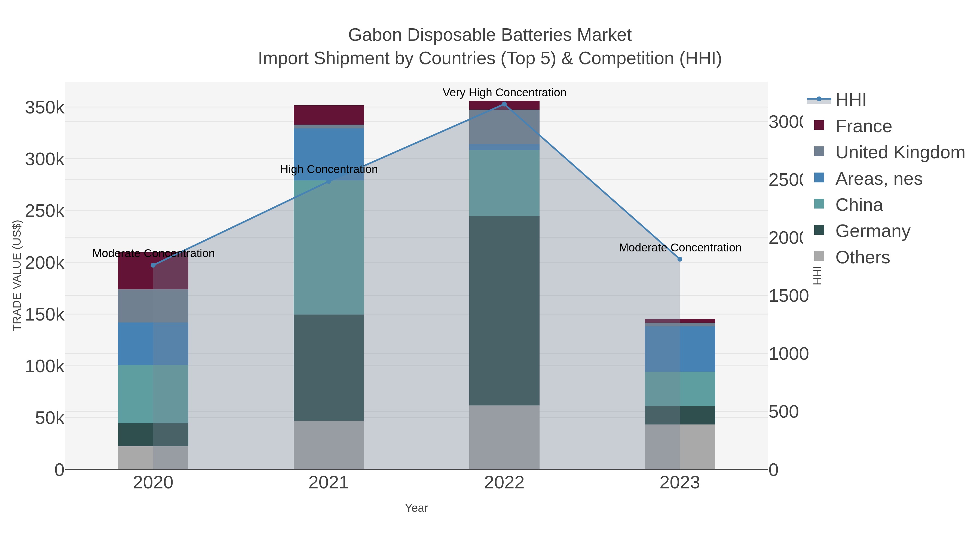Select Germany segment in 2021 bar
Image resolution: width=980 pixels, height=551 pixels.
click(329, 368)
